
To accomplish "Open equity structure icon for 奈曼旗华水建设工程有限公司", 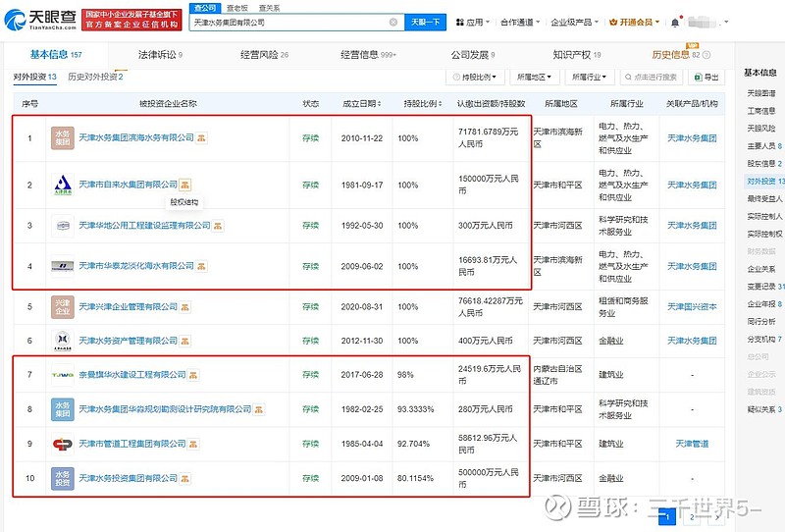I will 193,375.
